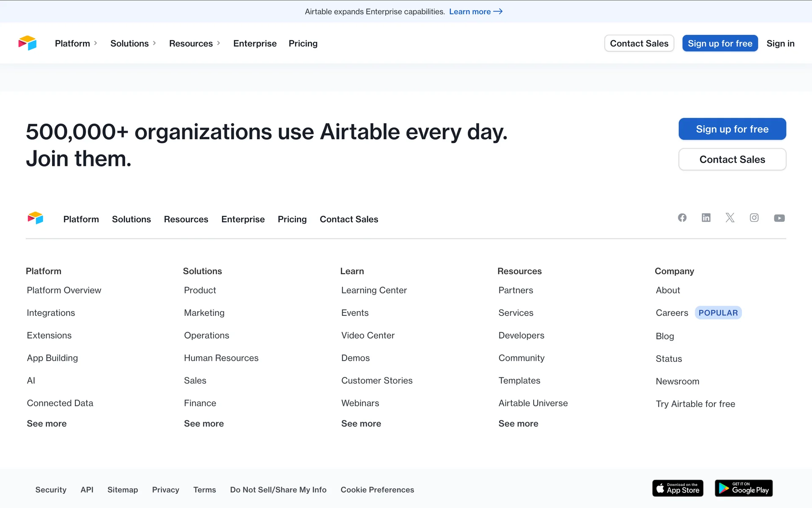812x508 pixels.
Task: Open Cookie Preferences in the bottom bar
Action: click(377, 490)
